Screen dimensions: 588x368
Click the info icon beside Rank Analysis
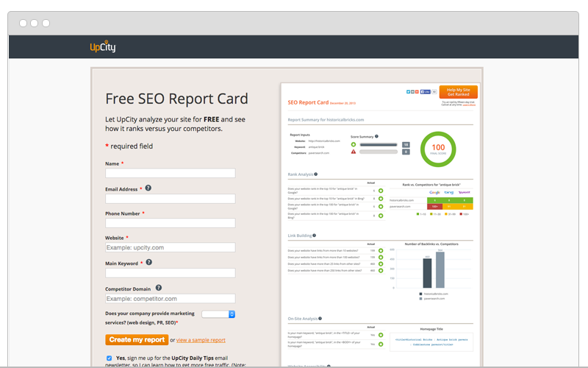[x=316, y=174]
